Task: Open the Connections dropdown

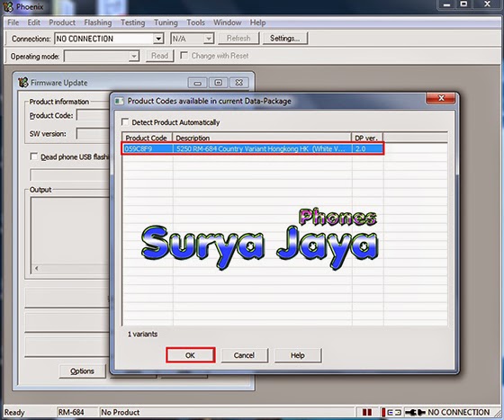Action: point(157,39)
